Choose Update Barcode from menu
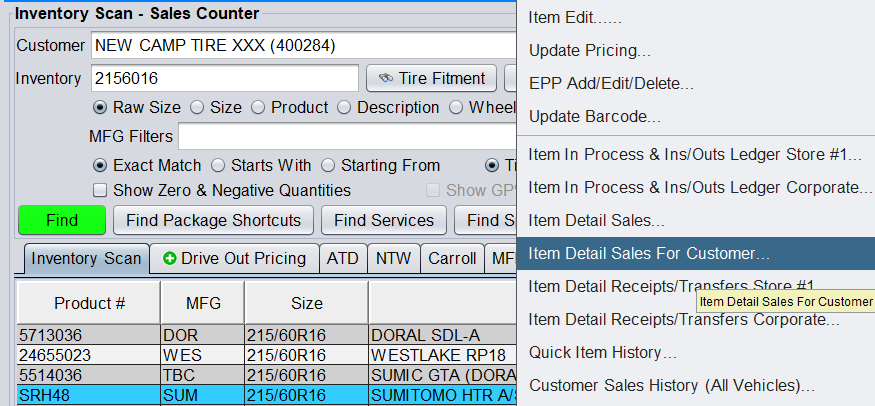 594,117
